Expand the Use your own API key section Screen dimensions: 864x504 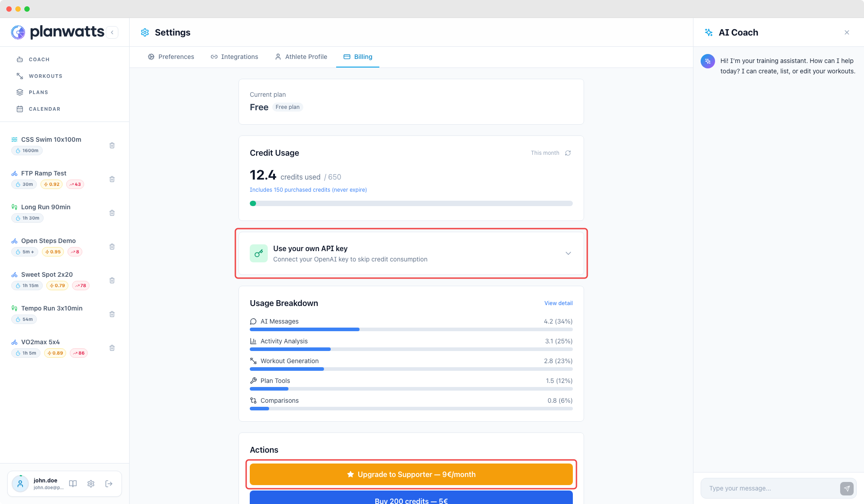tap(411, 253)
